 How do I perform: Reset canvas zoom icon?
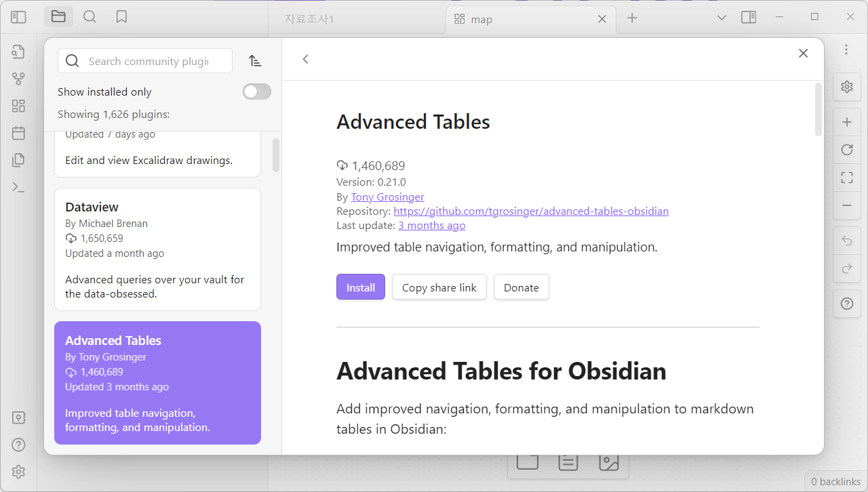[846, 150]
